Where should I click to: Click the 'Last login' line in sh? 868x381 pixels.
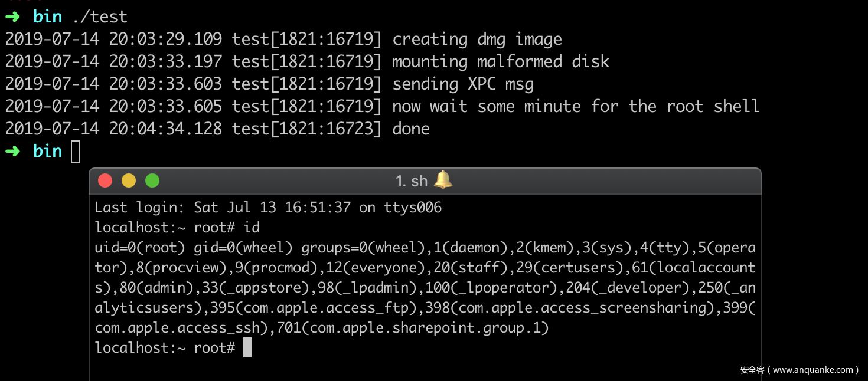pyautogui.click(x=268, y=208)
